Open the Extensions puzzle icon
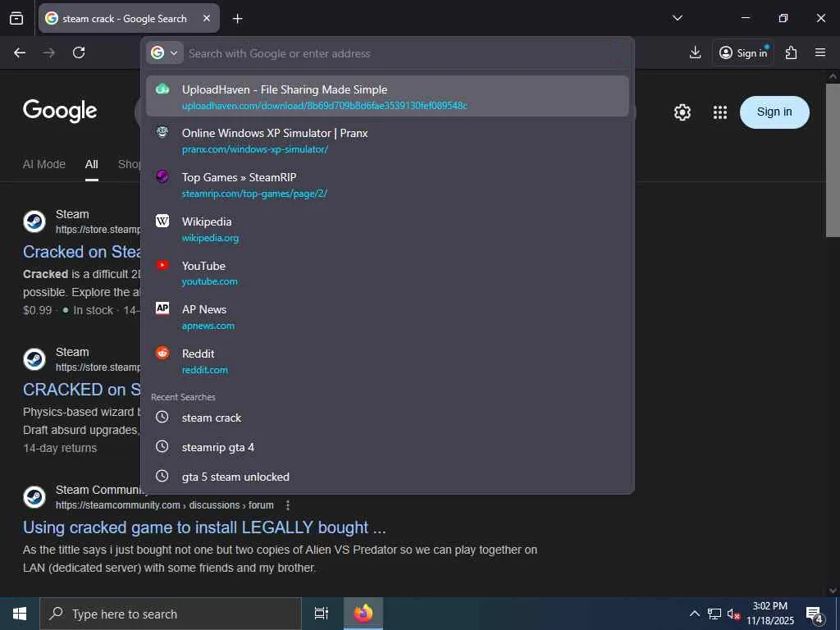The width and height of the screenshot is (840, 630). [792, 52]
